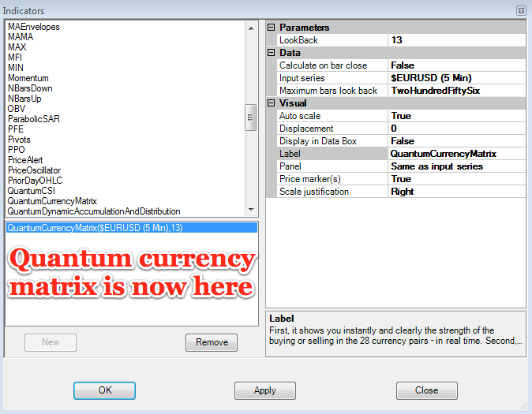Open Maximum bars look back value

point(457,91)
